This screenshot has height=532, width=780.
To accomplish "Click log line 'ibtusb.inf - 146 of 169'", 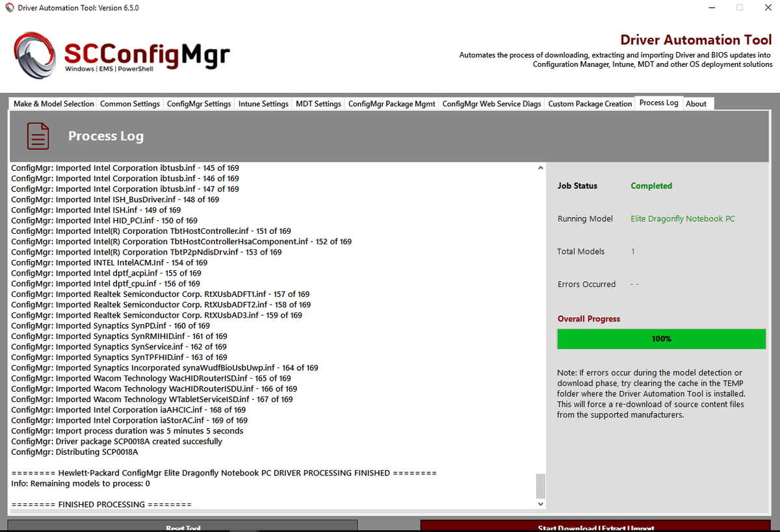I will pos(125,179).
